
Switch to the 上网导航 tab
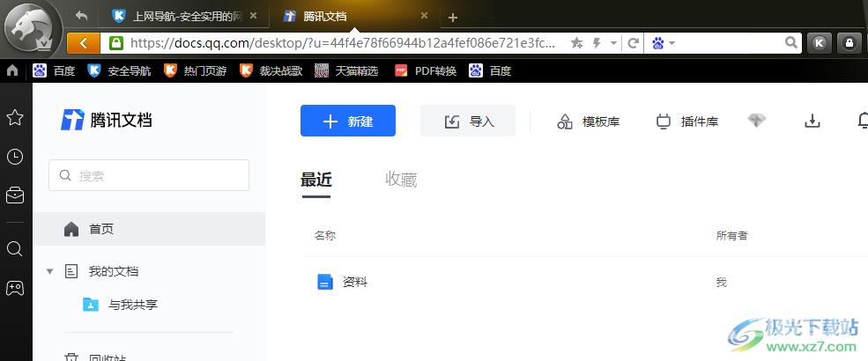point(184,16)
